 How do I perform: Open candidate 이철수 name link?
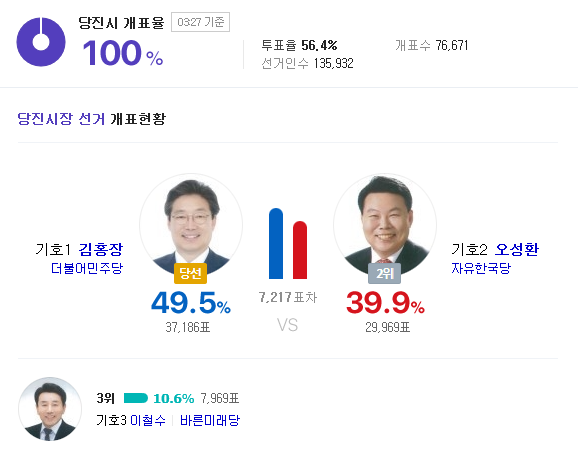click(x=148, y=420)
